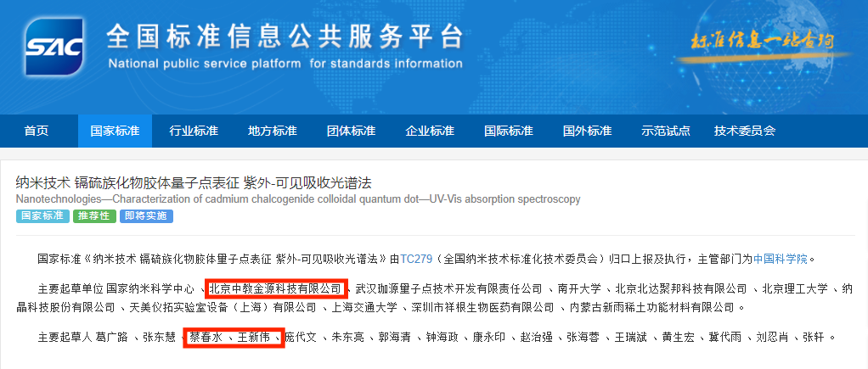Screen dimensions: 868x369
Task: Click drafter name 钟海政
Action: [442, 337]
